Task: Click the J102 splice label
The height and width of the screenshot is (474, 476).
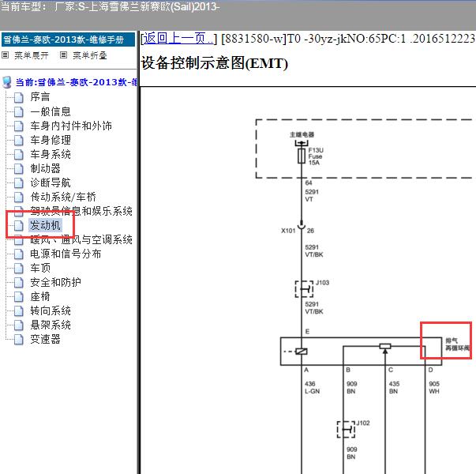Action: coord(363,423)
